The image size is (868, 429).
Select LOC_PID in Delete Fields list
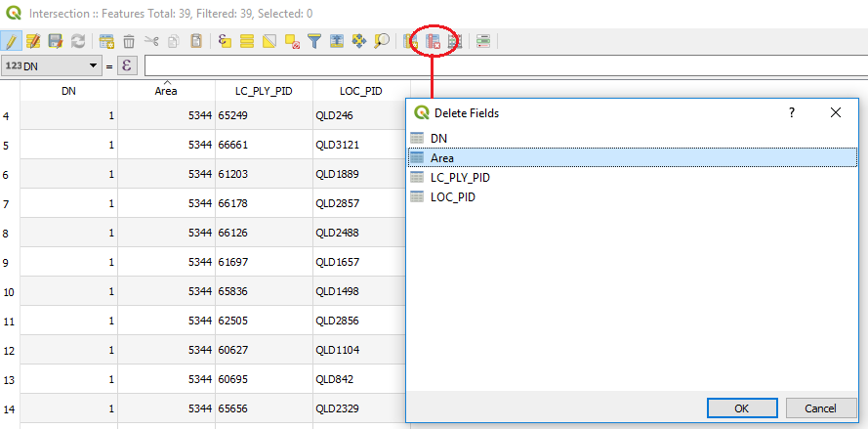tap(452, 196)
